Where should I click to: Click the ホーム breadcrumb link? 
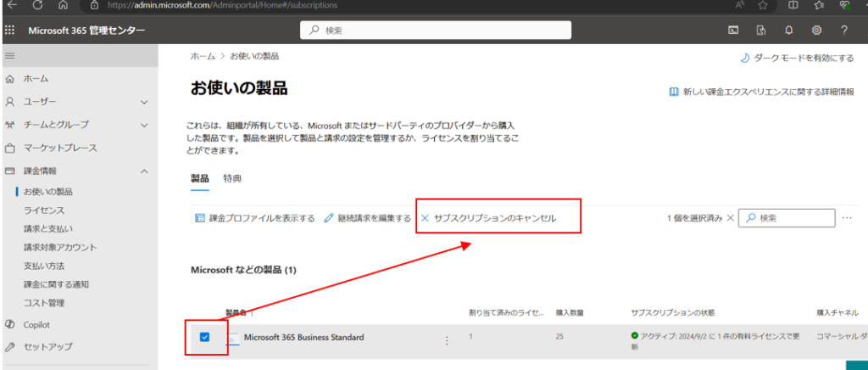tap(203, 57)
